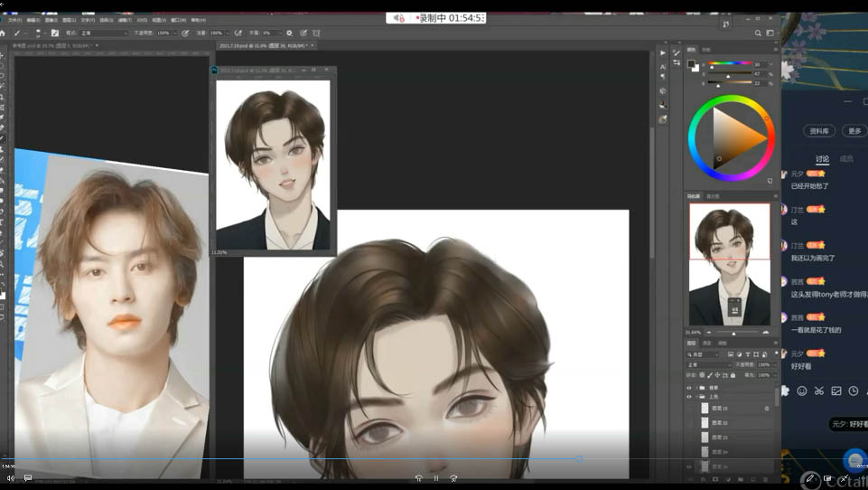Open the 3D cube panel icon

pyautogui.click(x=663, y=90)
